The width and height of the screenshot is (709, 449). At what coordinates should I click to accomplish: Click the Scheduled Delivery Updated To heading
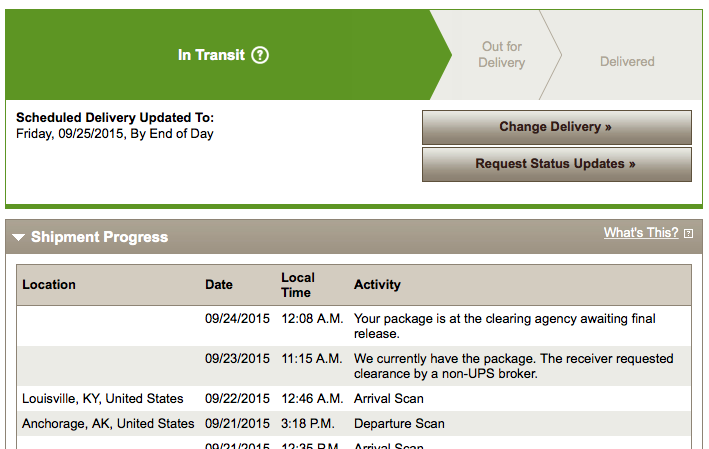115,118
